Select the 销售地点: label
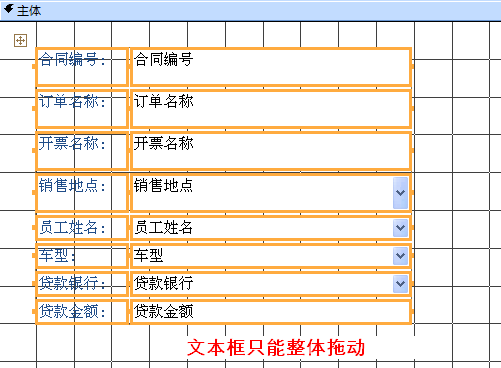The height and width of the screenshot is (368, 501). coord(82,193)
